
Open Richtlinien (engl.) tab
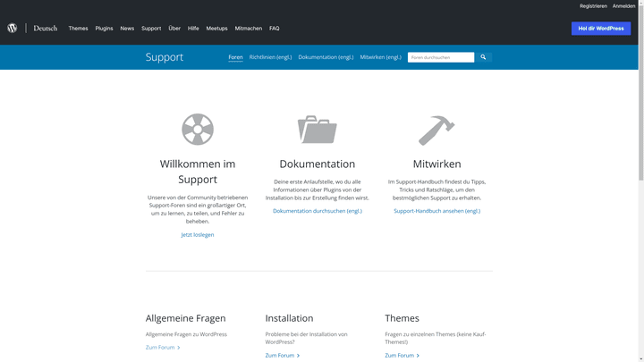(270, 57)
